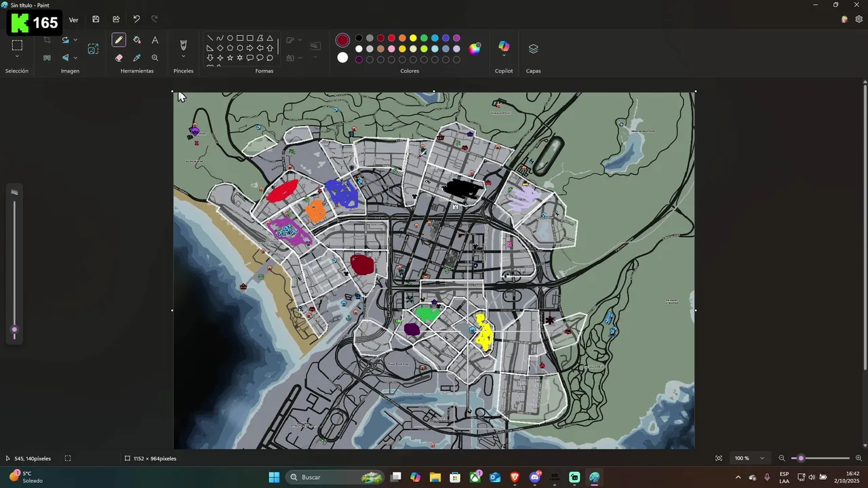
Task: Click the zoom out minus icon
Action: 782,458
